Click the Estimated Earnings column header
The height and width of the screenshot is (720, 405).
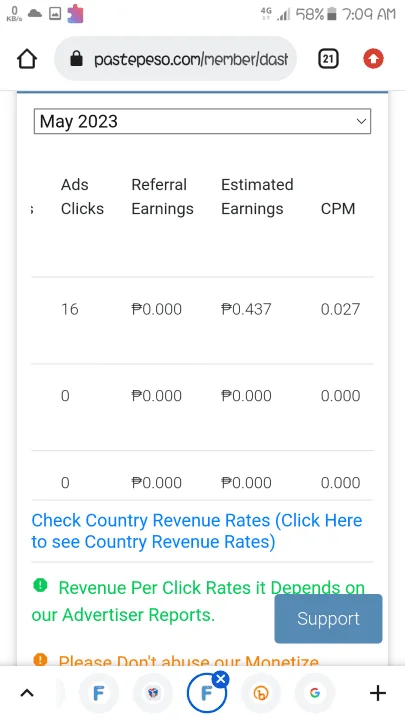coord(257,197)
